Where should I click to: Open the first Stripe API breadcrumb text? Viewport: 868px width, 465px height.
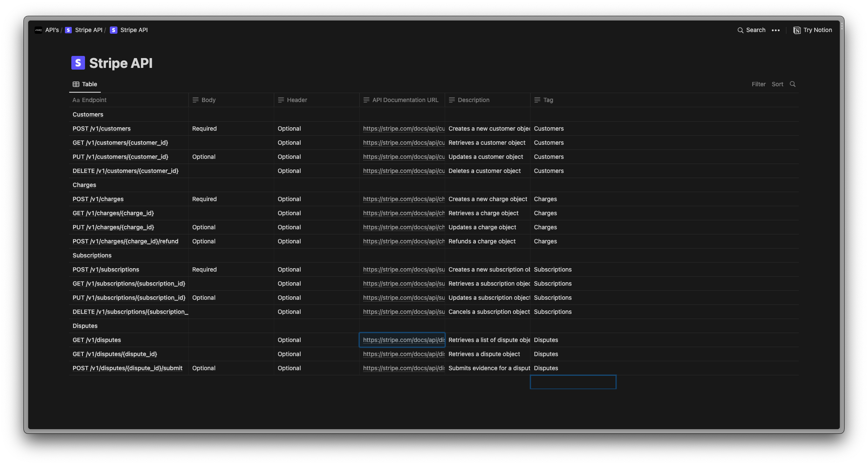(x=89, y=30)
